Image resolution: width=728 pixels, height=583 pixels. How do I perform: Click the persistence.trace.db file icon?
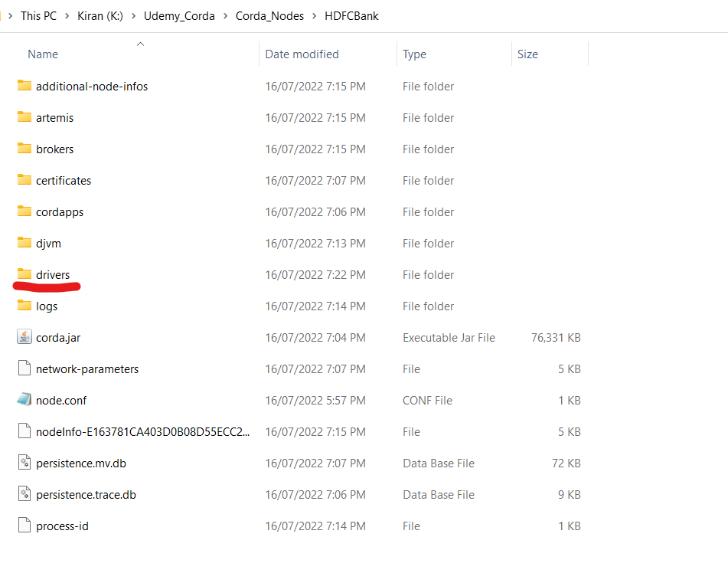click(x=24, y=494)
